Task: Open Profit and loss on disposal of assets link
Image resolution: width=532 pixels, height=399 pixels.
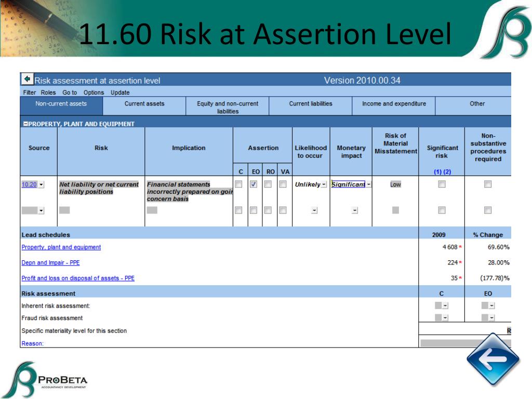Action: pos(78,278)
